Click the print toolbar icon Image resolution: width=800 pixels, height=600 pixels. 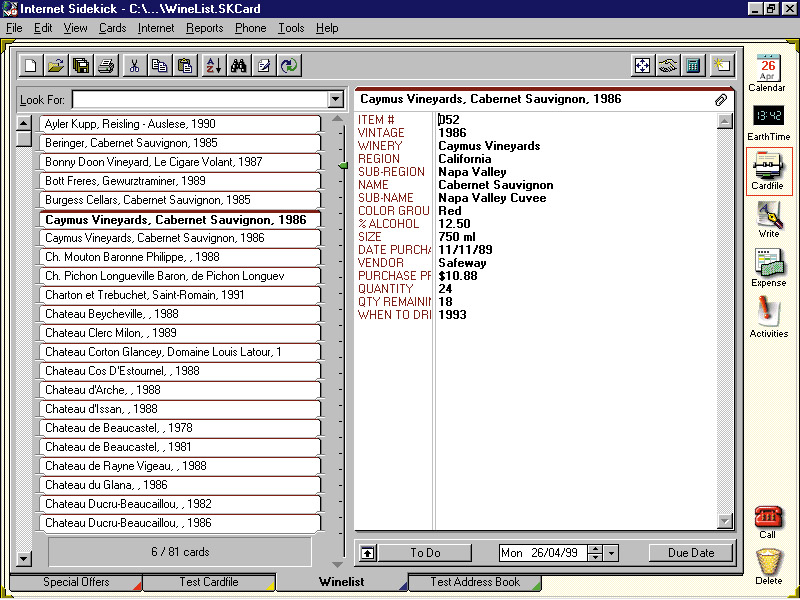tap(106, 66)
